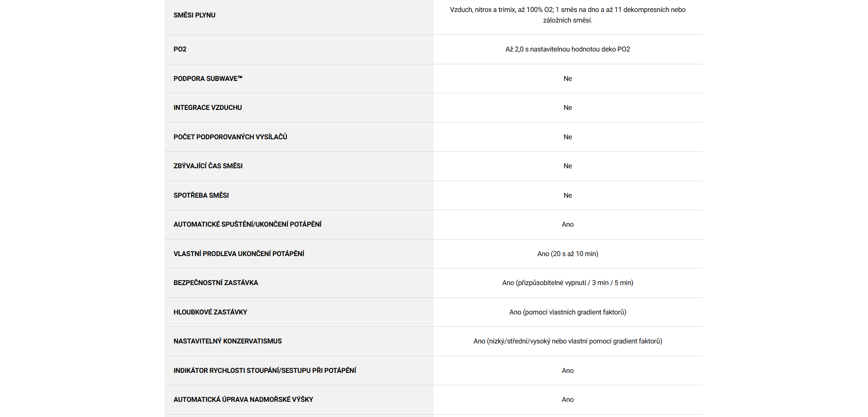Click the BEZPEČNOSTNÍ ZASTÁVKA row label

pyautogui.click(x=216, y=283)
